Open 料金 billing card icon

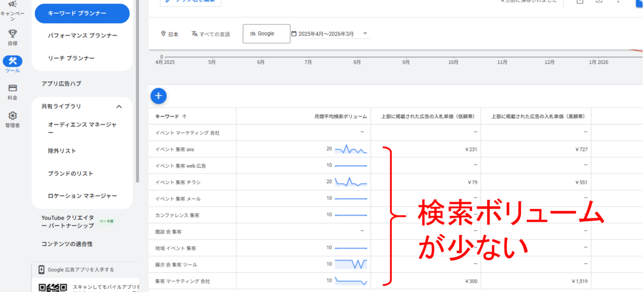click(12, 89)
